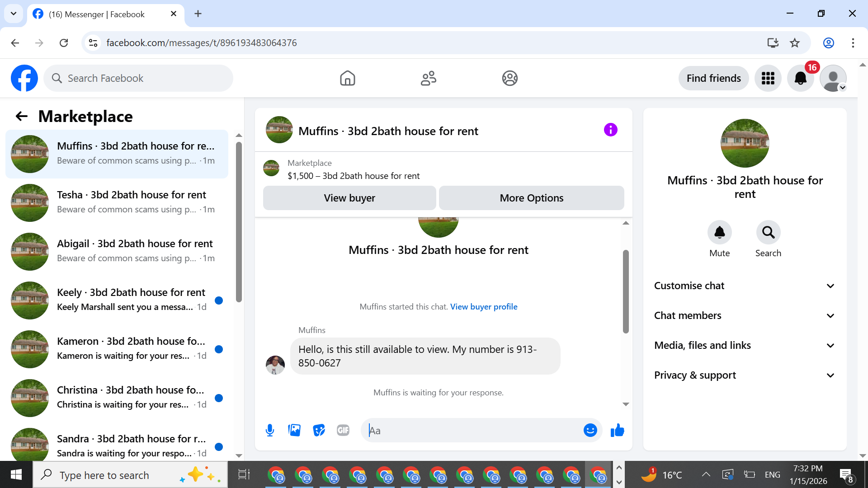Image resolution: width=868 pixels, height=488 pixels.
Task: Send a thumbs-up like
Action: pyautogui.click(x=617, y=430)
